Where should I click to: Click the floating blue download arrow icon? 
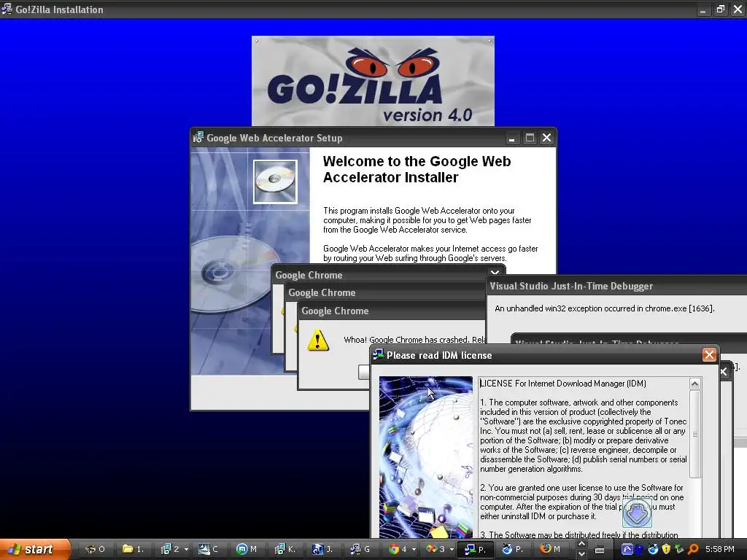click(x=637, y=513)
